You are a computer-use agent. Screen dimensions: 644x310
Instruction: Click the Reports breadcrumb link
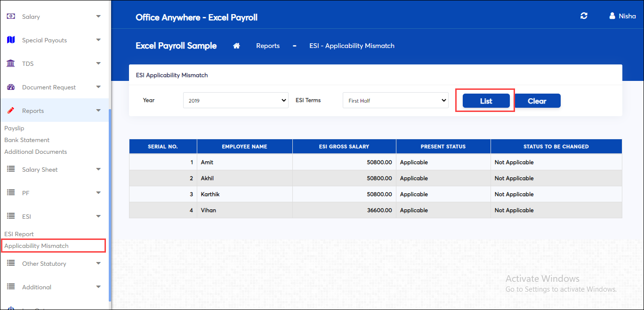[268, 46]
